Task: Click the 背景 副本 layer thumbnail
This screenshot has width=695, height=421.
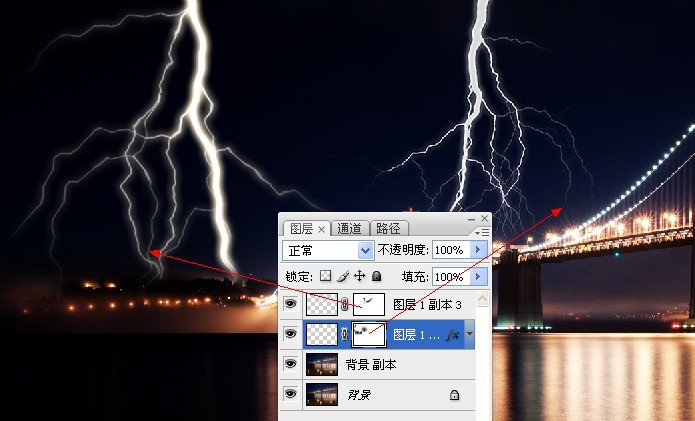Action: (322, 364)
